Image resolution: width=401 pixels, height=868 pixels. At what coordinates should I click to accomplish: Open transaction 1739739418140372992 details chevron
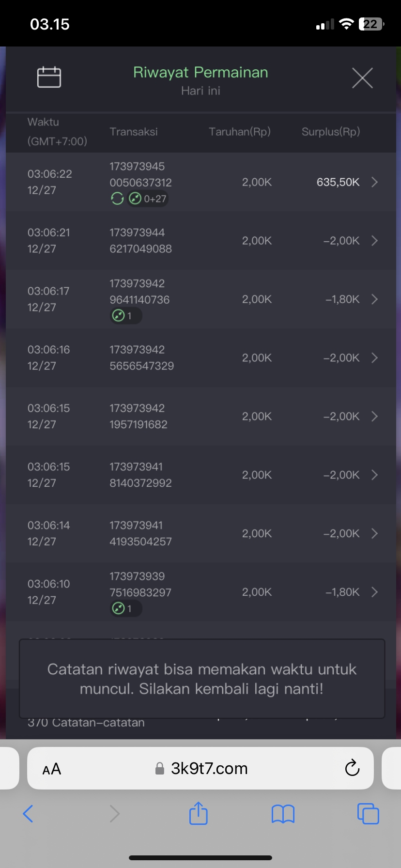374,475
